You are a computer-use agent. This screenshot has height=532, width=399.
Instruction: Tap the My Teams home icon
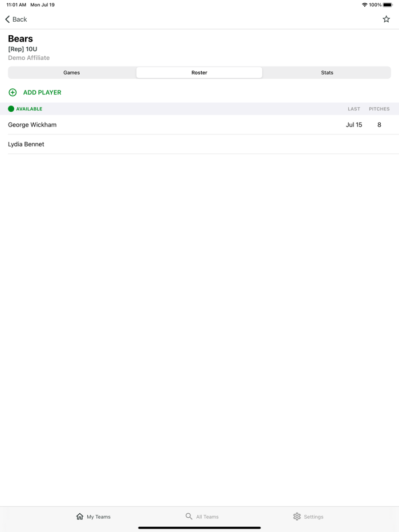coord(80,517)
